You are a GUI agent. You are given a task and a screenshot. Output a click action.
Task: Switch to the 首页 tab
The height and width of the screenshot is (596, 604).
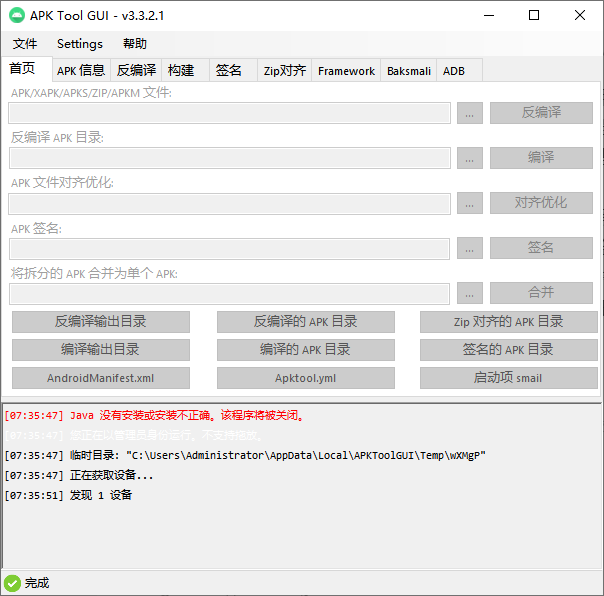click(27, 69)
